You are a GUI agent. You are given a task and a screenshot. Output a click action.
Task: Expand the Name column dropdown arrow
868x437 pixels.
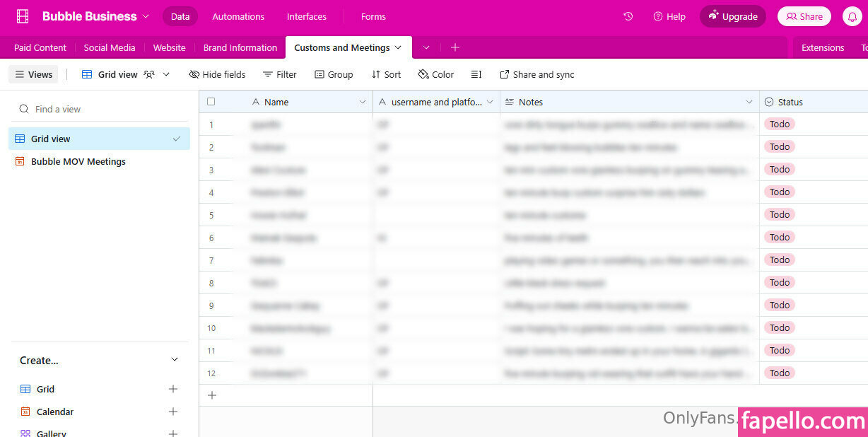tap(363, 102)
